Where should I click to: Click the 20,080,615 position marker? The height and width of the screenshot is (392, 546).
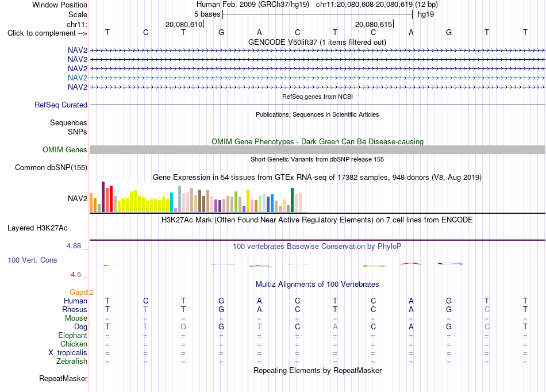point(374,24)
